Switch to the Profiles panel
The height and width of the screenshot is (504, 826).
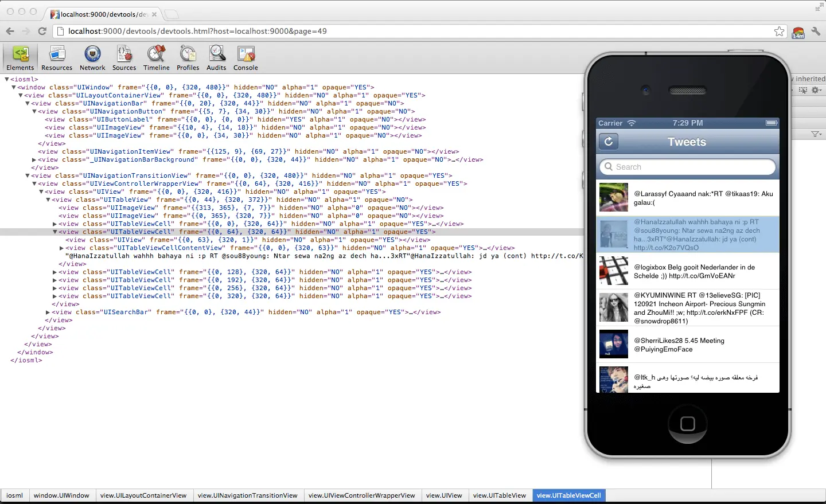click(x=188, y=57)
